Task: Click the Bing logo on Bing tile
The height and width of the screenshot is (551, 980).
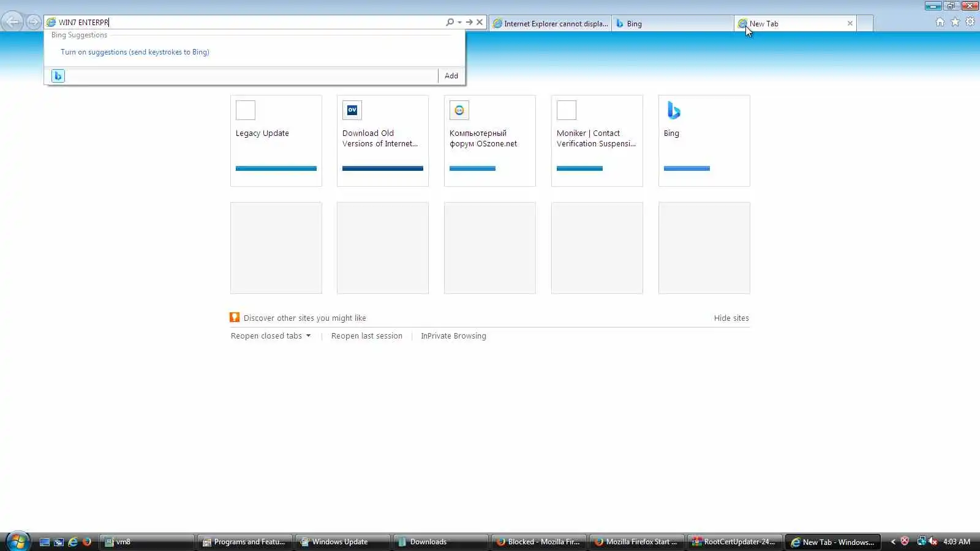Action: pos(674,110)
